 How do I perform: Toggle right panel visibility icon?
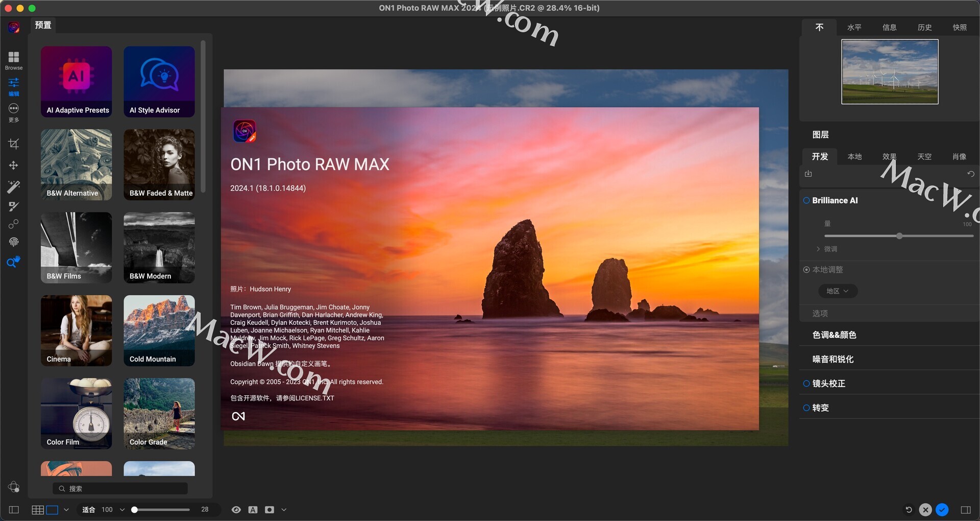(x=966, y=510)
